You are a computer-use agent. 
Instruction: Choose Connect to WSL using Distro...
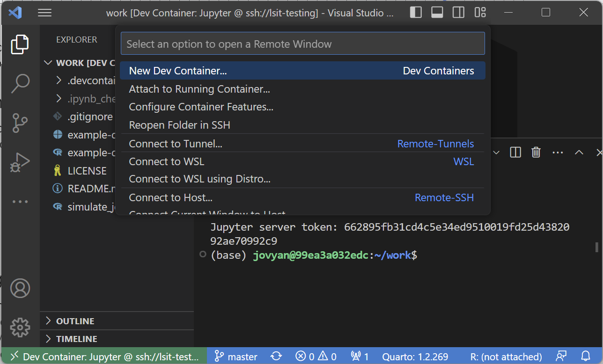302,179
